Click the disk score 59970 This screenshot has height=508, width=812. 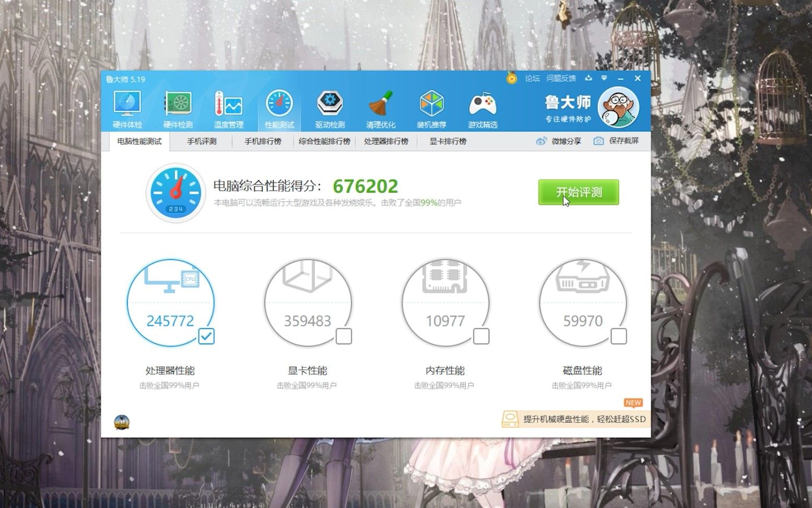[x=583, y=320]
